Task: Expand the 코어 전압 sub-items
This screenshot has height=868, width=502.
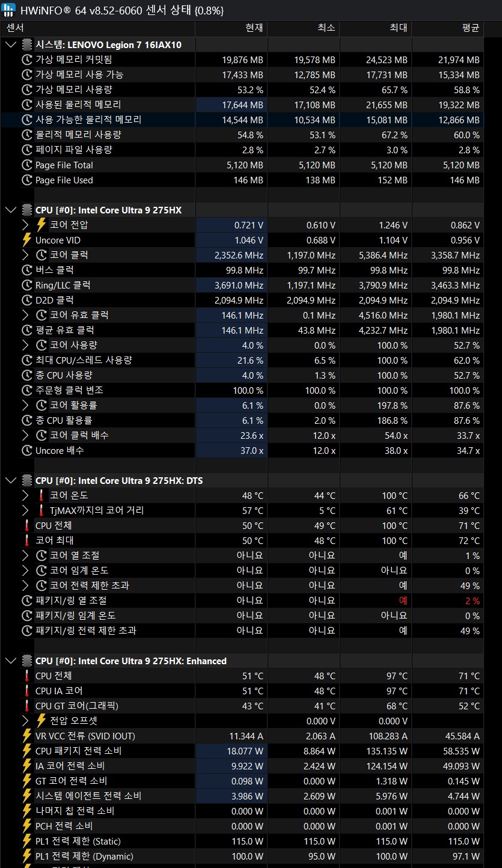Action: (x=25, y=225)
